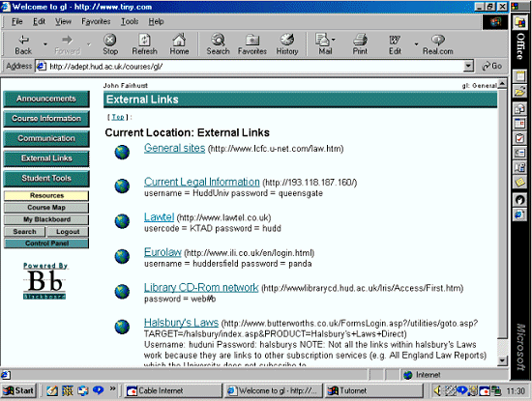
Task: Stop loading with the Stop button
Action: point(110,44)
